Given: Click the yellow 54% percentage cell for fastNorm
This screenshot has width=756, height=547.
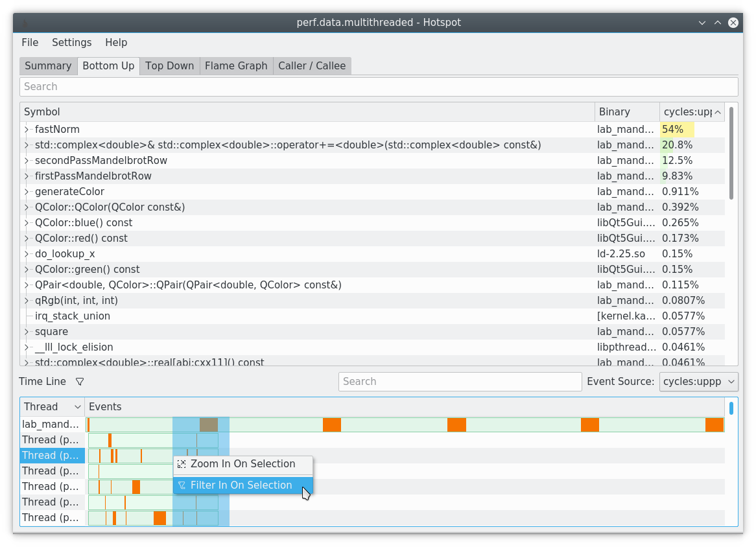Looking at the screenshot, I should pyautogui.click(x=672, y=129).
